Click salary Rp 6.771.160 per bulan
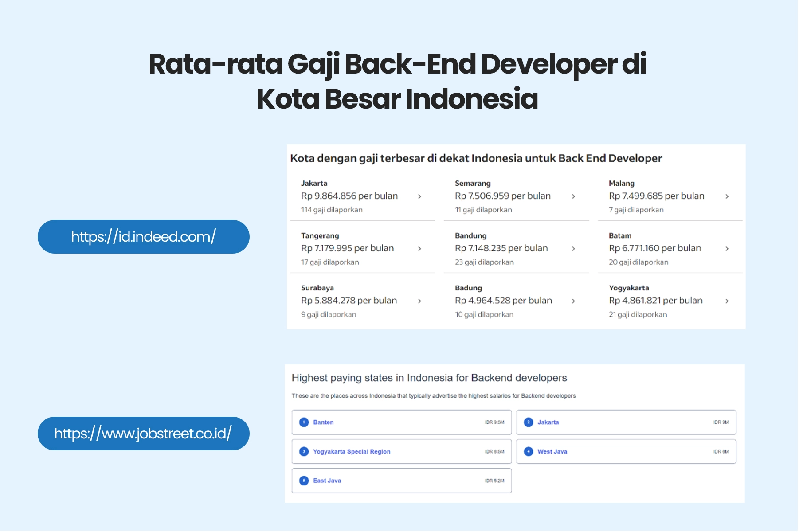 [x=655, y=248]
